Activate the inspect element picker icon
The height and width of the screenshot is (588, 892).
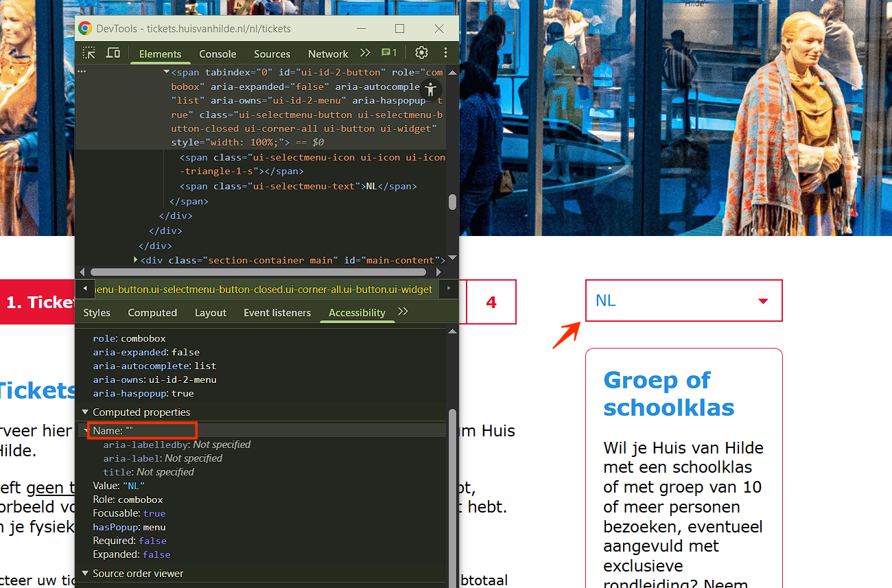click(x=89, y=54)
